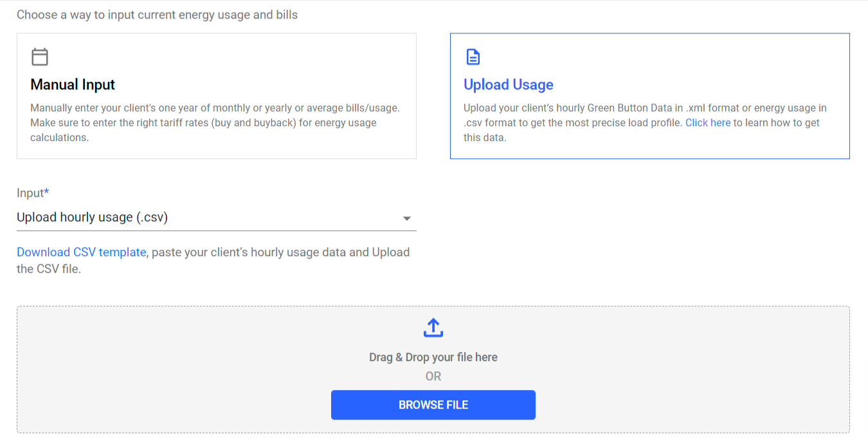Viewport: 868px width, 446px height.
Task: Select the Manual Input heading
Action: [x=73, y=85]
